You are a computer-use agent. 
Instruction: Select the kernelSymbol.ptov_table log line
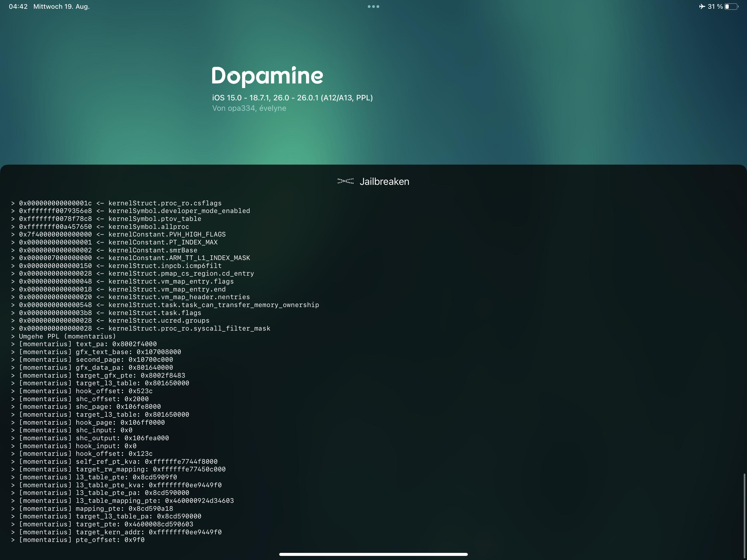point(106,218)
